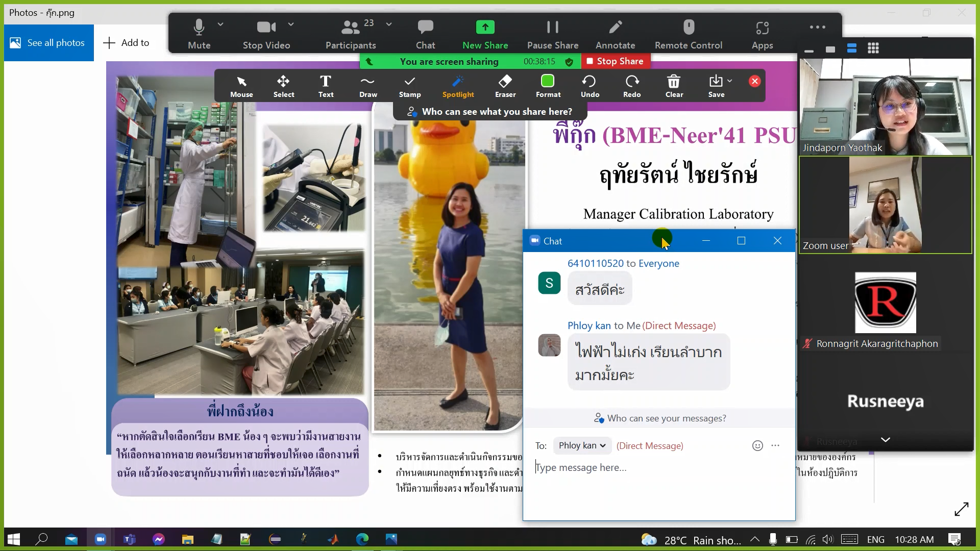Image resolution: width=980 pixels, height=551 pixels.
Task: Open video options arrow next to Stop Video
Action: coord(291,24)
